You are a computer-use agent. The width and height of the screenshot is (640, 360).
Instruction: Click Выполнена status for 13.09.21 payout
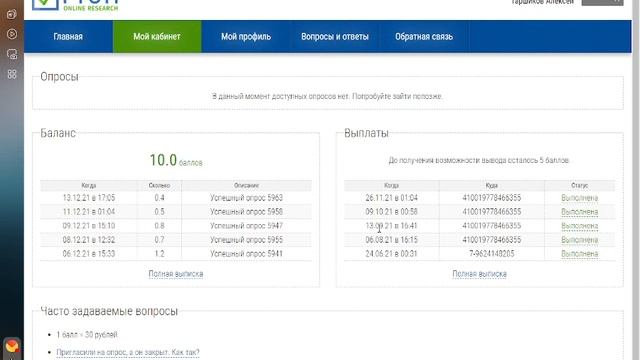[x=579, y=226]
